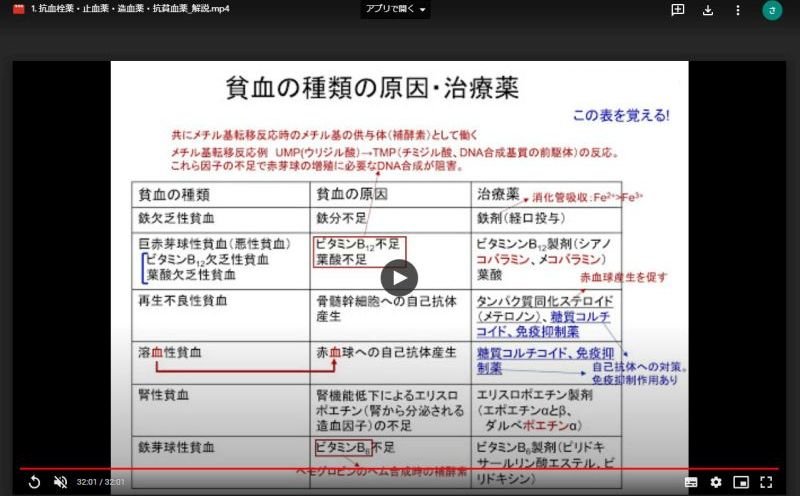Enter fullscreen mode
Image resolution: width=800 pixels, height=496 pixels.
tap(766, 482)
